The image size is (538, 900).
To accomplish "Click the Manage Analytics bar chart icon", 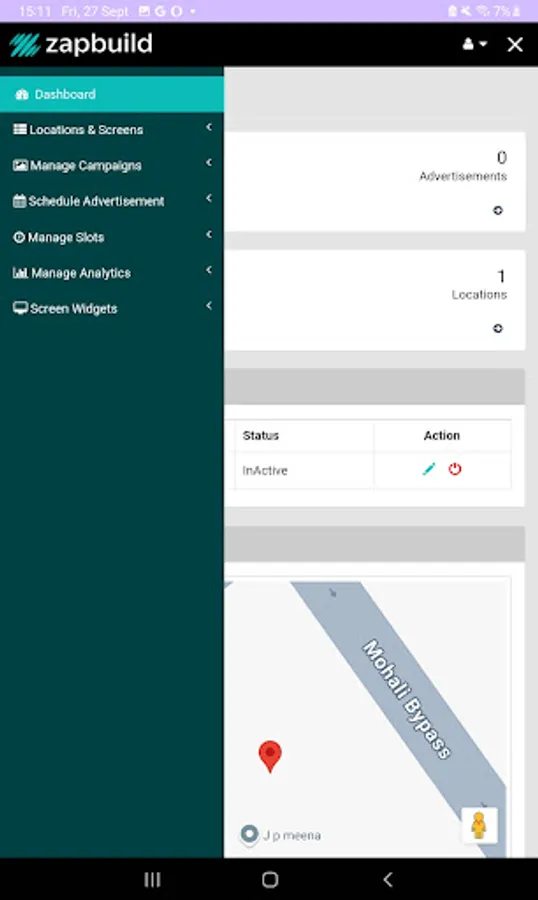I will click(20, 273).
